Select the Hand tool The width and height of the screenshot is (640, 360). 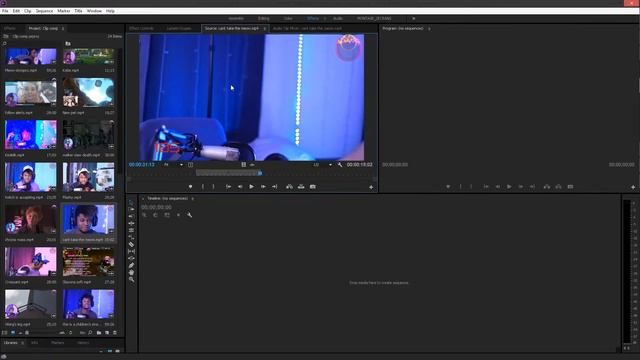(131, 272)
